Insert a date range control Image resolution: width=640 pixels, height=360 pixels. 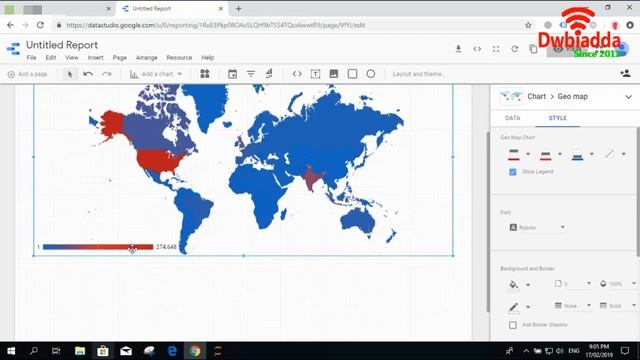[232, 74]
